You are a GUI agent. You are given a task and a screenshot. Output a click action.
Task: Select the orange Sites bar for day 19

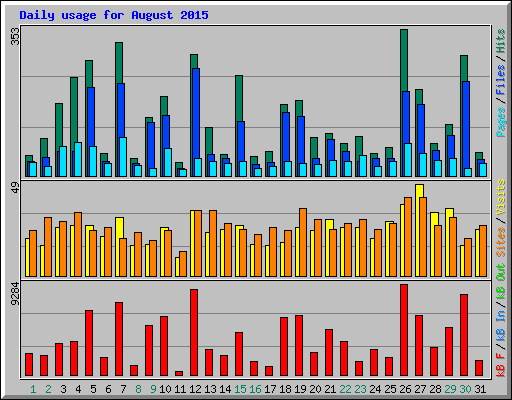(303, 242)
